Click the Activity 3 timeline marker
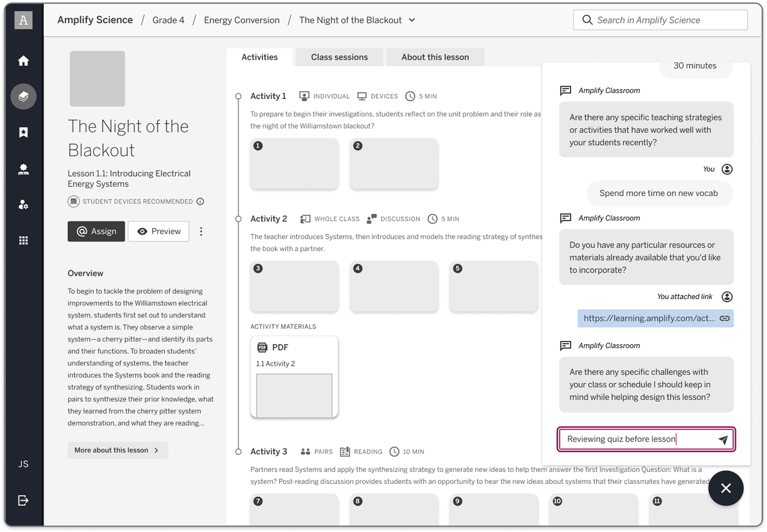This screenshot has width=767, height=532. [238, 452]
